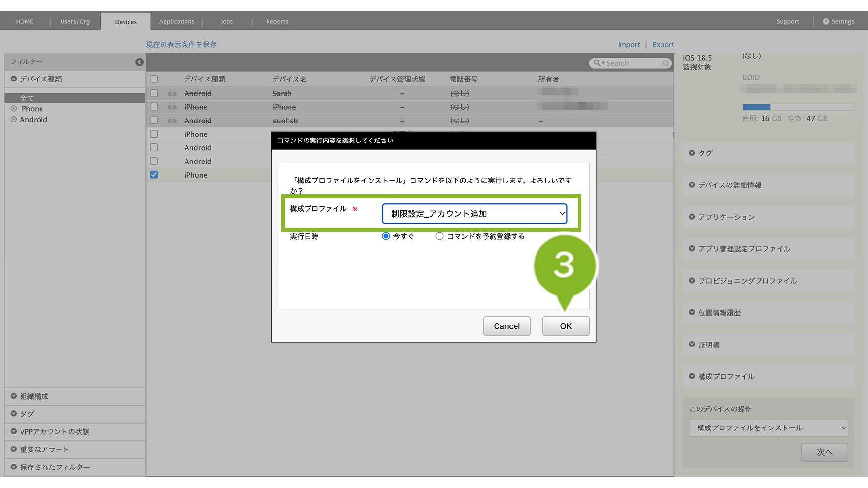Clear search with the X icon
The height and width of the screenshot is (488, 868).
[665, 63]
